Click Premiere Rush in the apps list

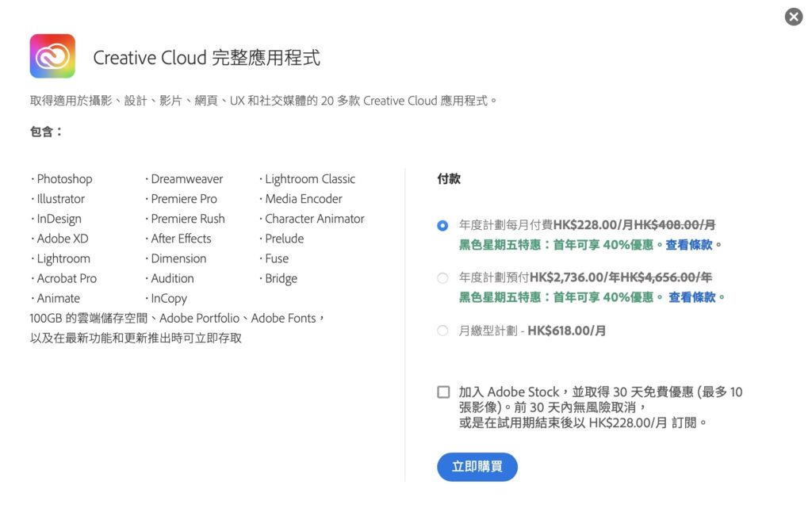pyautogui.click(x=187, y=219)
